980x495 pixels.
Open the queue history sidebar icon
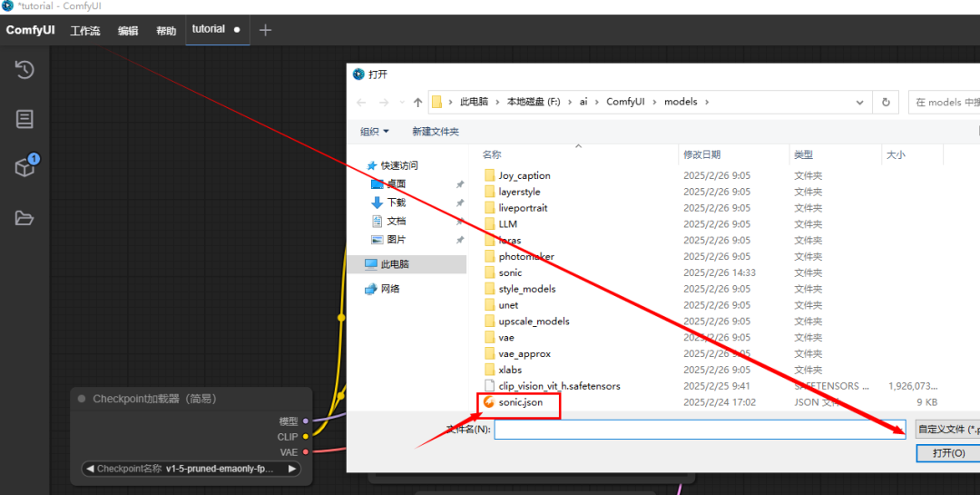pos(24,69)
